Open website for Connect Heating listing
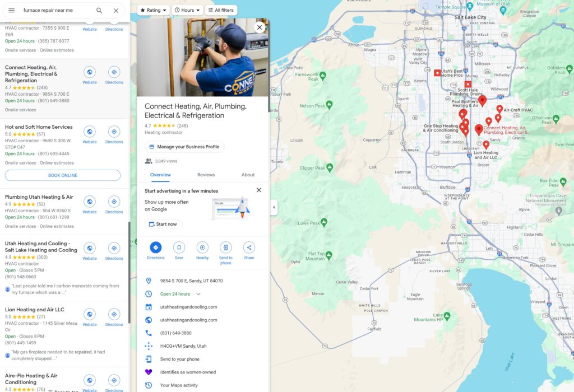 [x=90, y=76]
